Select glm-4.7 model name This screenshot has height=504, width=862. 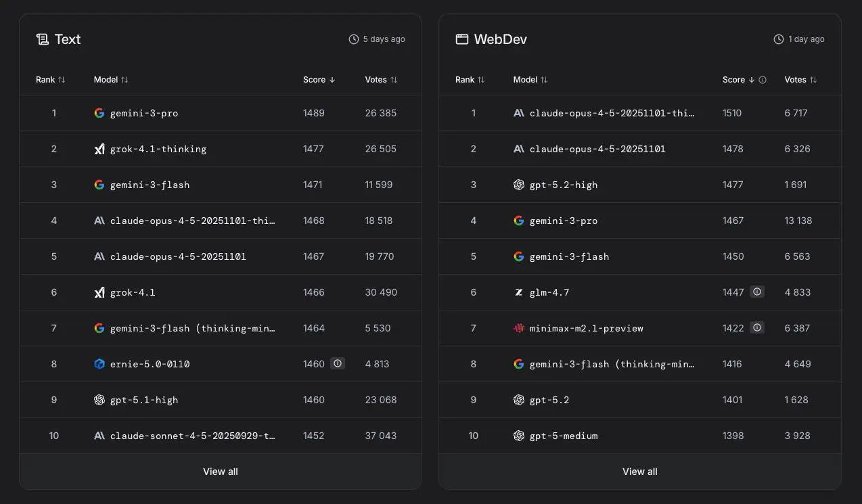[549, 292]
